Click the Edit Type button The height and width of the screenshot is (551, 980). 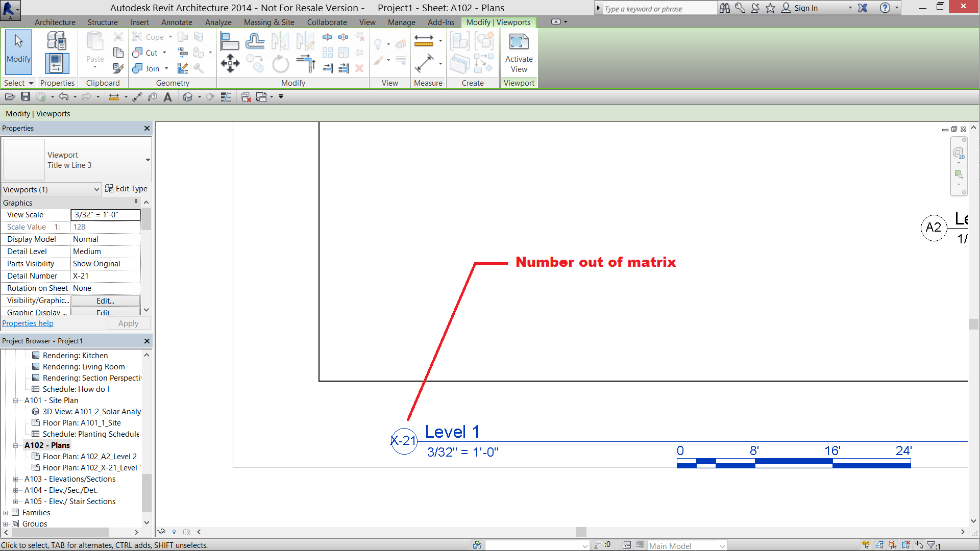pos(127,189)
